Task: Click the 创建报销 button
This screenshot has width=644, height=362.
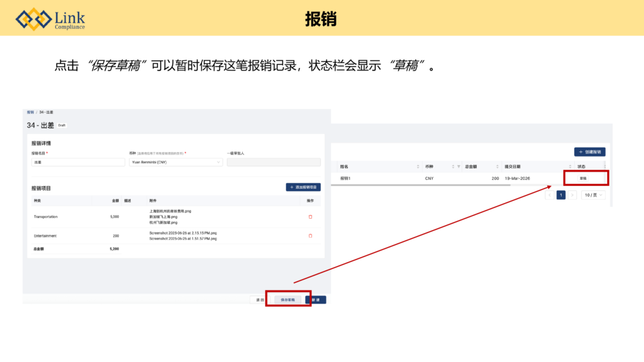Action: click(x=589, y=152)
